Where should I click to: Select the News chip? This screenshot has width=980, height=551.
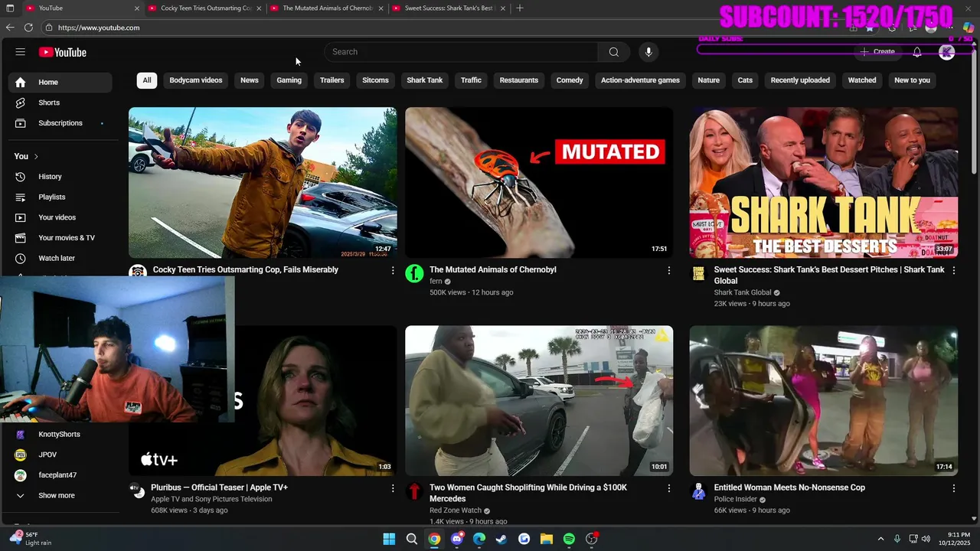click(250, 80)
